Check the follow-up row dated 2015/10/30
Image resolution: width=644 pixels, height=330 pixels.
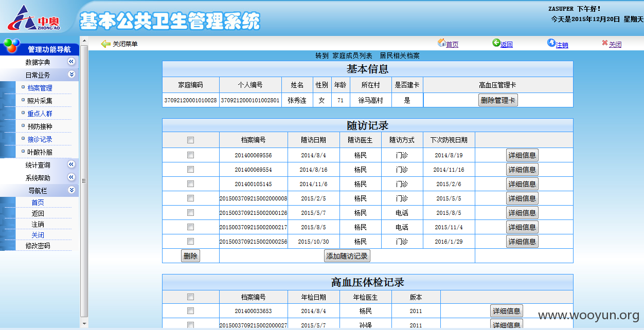(191, 241)
